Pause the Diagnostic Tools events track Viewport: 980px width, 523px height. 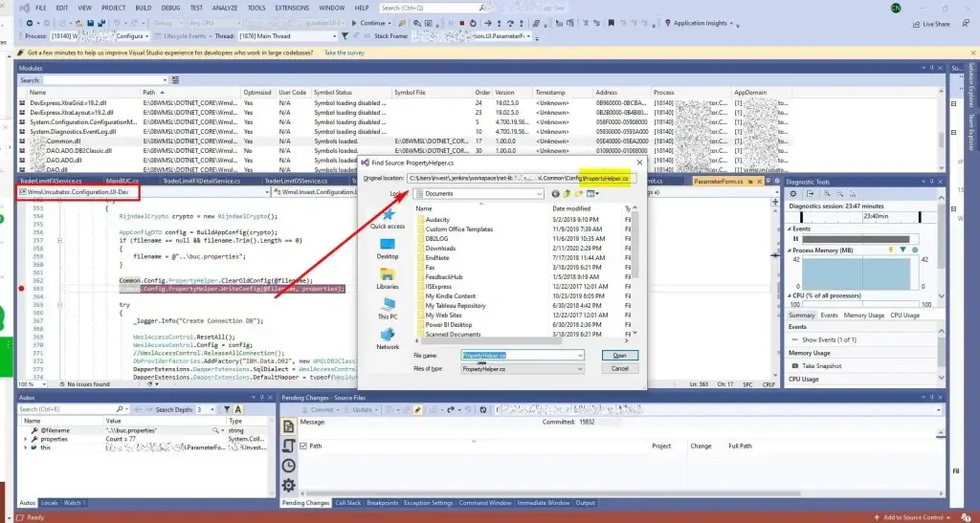point(795,239)
